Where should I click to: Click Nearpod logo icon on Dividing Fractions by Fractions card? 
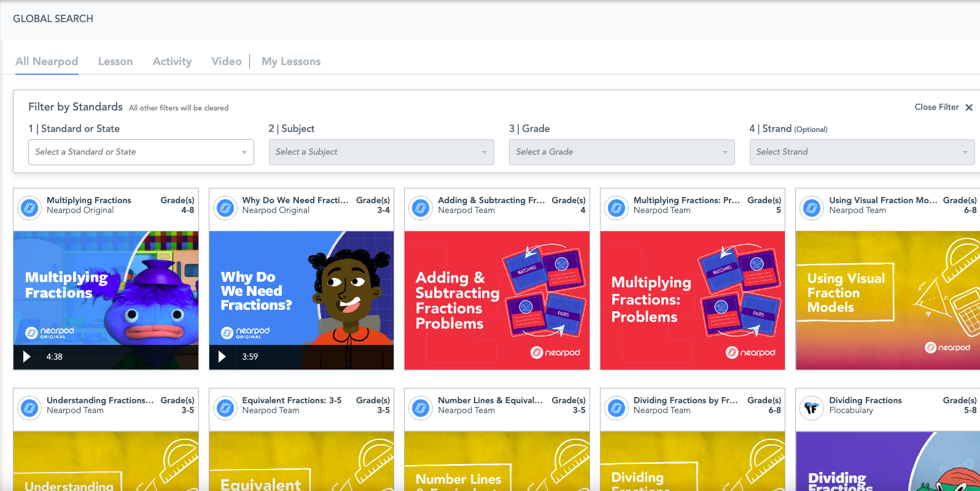616,408
